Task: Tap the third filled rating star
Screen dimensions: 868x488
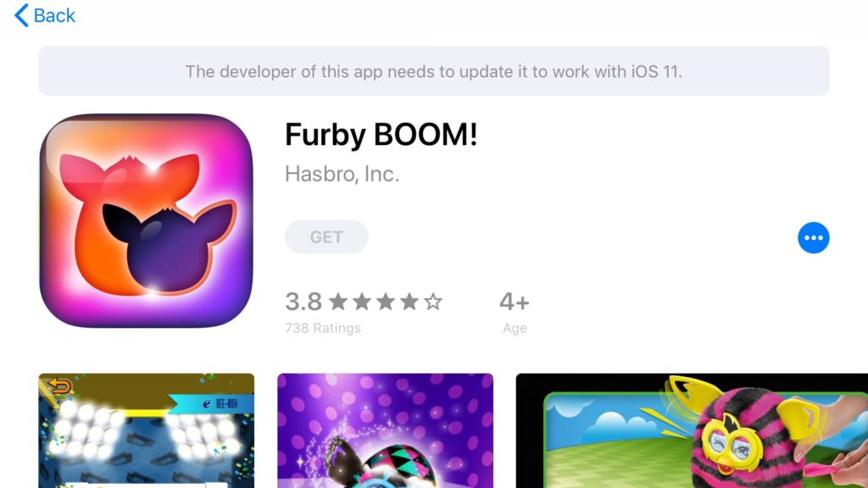Action: click(x=386, y=302)
